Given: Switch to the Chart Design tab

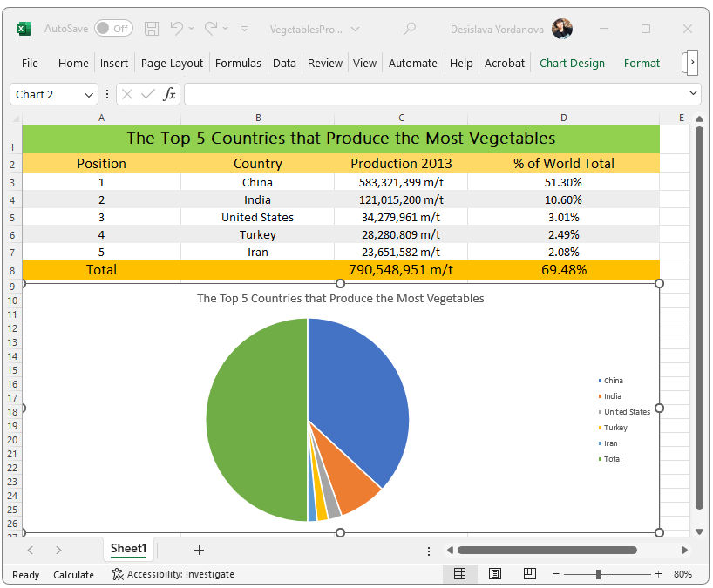Looking at the screenshot, I should pos(572,63).
